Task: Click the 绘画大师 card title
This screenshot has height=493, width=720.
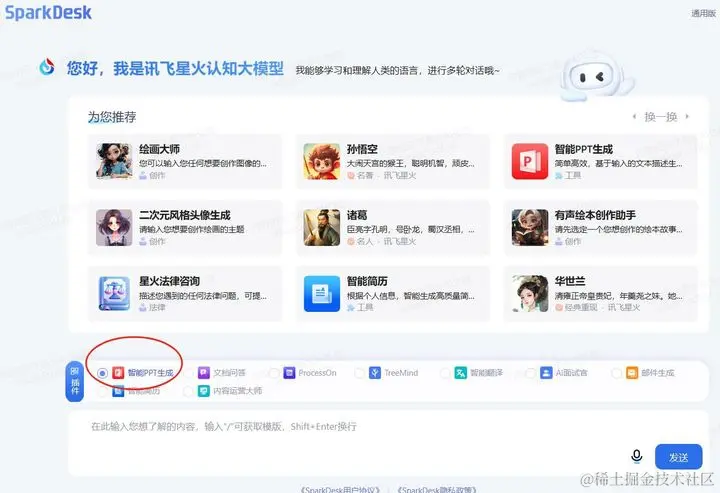Action: 159,149
